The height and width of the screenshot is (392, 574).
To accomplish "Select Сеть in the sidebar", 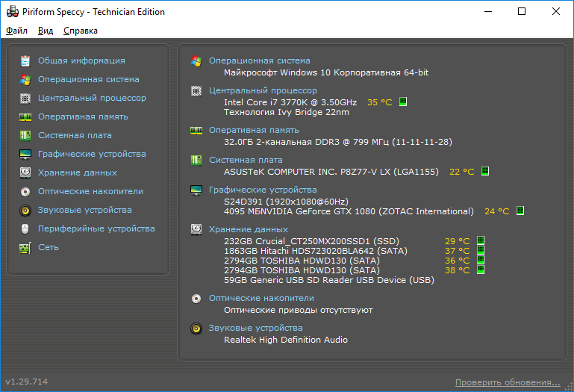I will pyautogui.click(x=49, y=248).
